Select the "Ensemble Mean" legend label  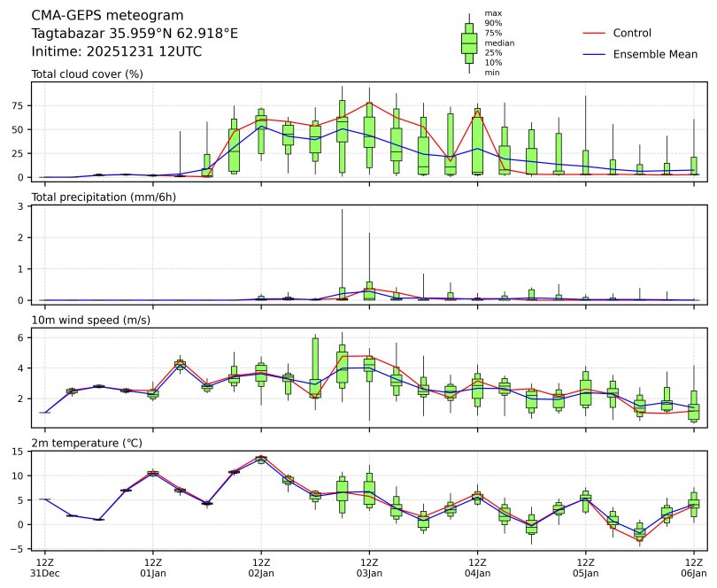coord(655,55)
